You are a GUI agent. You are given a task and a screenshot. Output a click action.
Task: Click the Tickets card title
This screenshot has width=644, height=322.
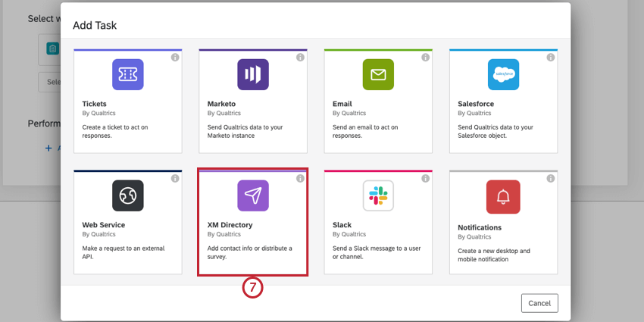point(95,104)
